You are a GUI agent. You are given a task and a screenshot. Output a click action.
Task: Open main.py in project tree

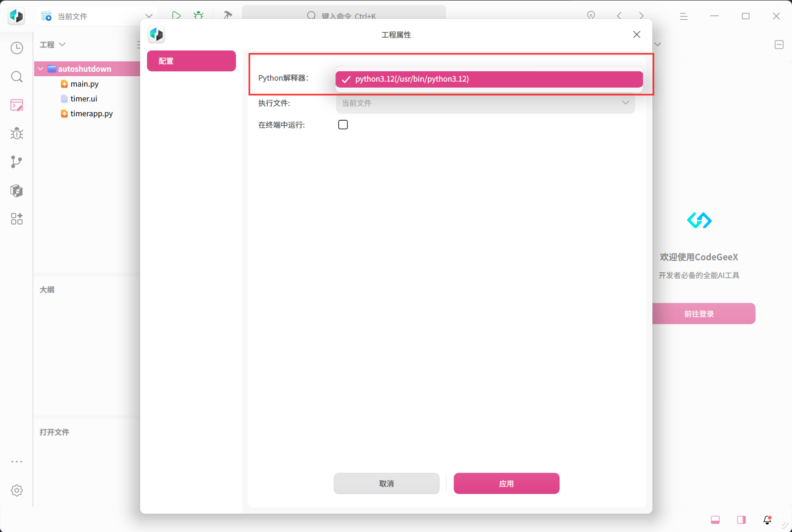tap(85, 84)
